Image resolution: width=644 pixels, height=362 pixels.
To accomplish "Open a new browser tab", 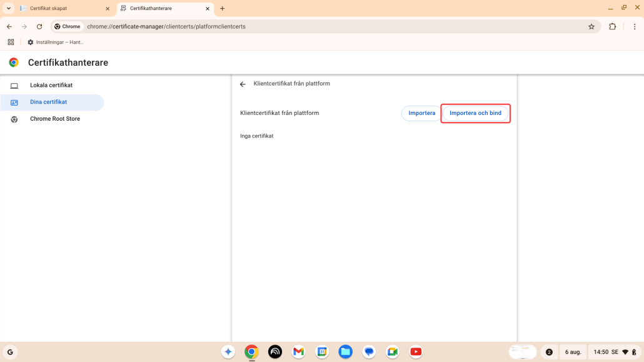I will coord(222,9).
